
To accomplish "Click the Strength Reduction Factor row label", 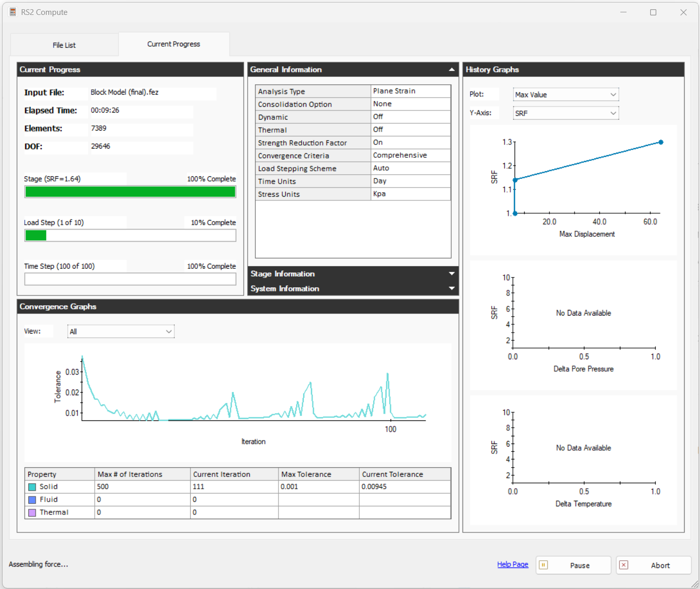I will pos(313,142).
